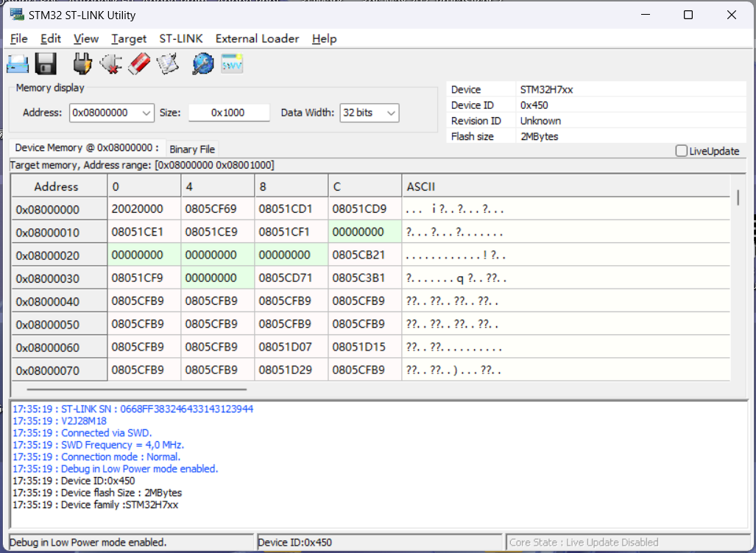756x553 pixels.
Task: Click the row address 0x08000040
Action: pyautogui.click(x=59, y=301)
